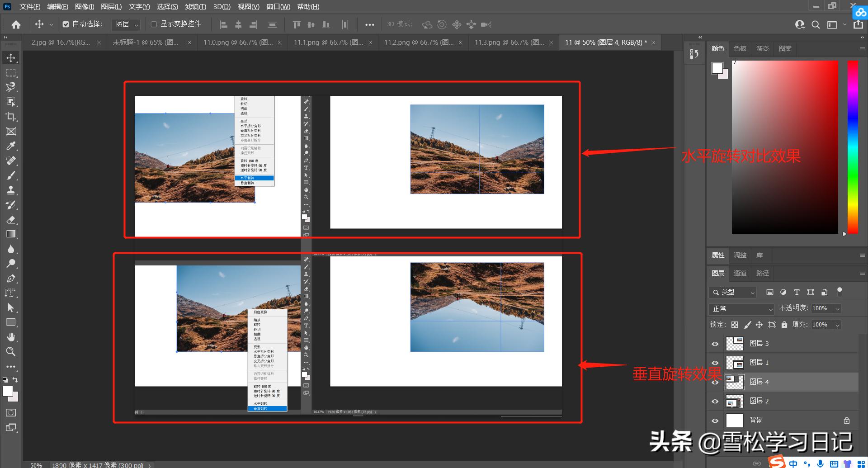The width and height of the screenshot is (868, 468).
Task: Choose the Hand tool
Action: (11, 337)
